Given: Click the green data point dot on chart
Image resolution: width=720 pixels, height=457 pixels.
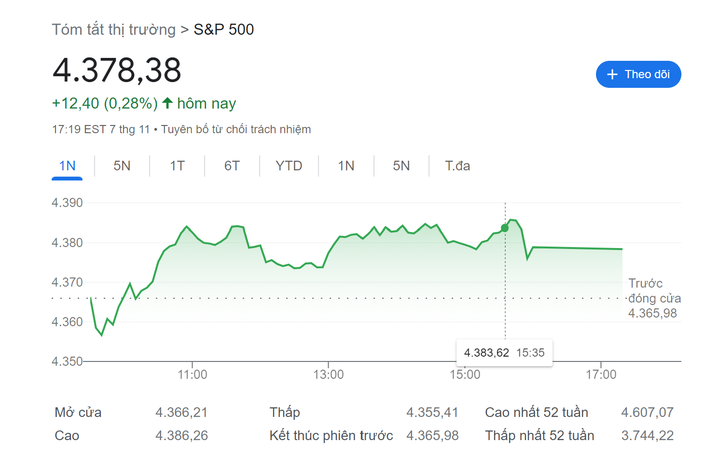Looking at the screenshot, I should pos(504,228).
